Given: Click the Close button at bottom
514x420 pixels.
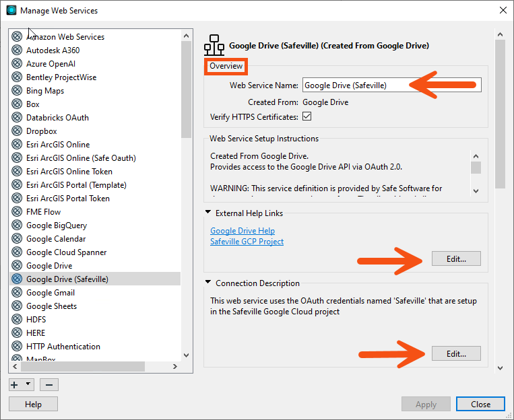Looking at the screenshot, I should [x=480, y=404].
